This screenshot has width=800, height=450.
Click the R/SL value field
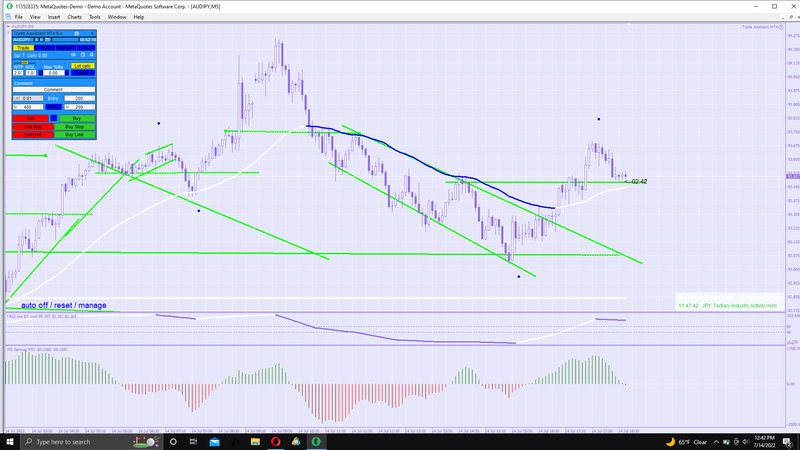[31, 73]
